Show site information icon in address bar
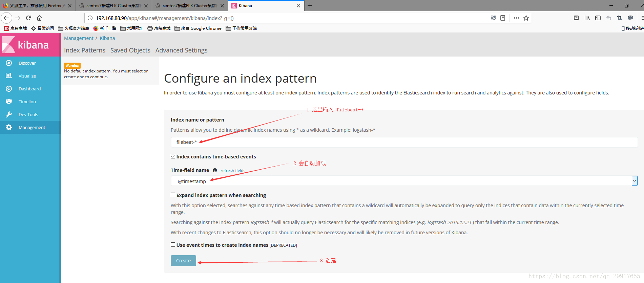The width and height of the screenshot is (644, 283). (x=90, y=18)
